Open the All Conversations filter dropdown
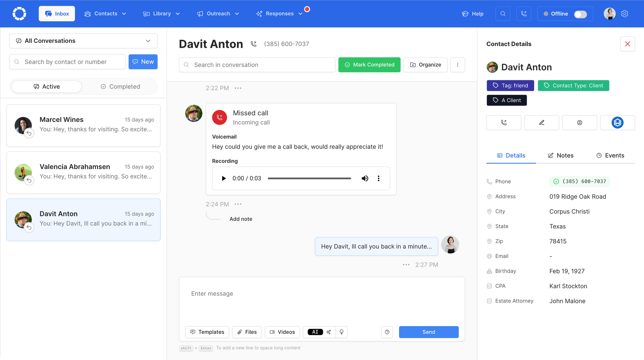Viewport: 644px width, 360px height. pyautogui.click(x=83, y=41)
